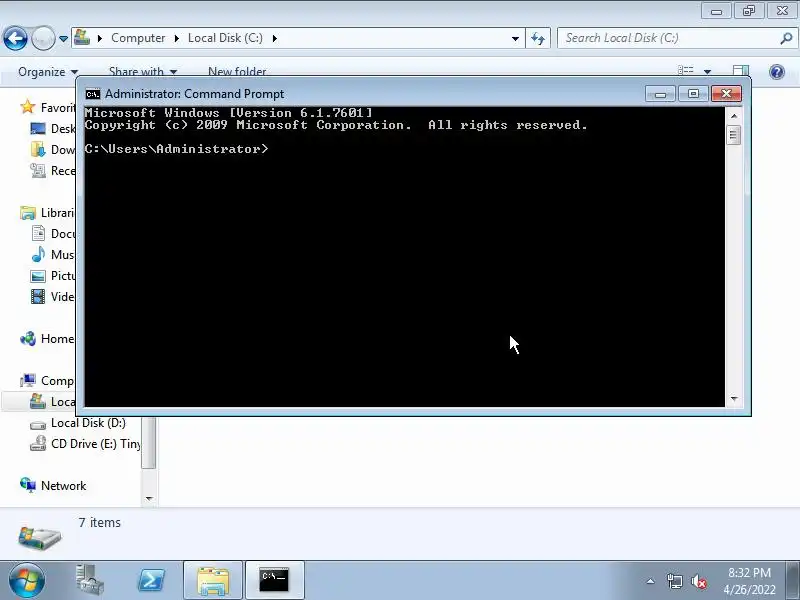The image size is (800, 600).
Task: Select Local Disk (D:) in navigation pane
Action: tap(78, 423)
